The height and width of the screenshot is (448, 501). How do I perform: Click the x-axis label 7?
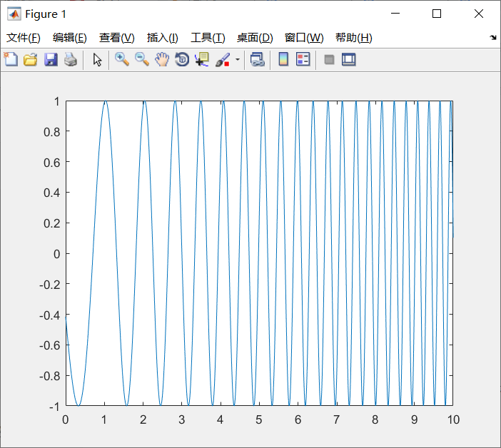[336, 419]
